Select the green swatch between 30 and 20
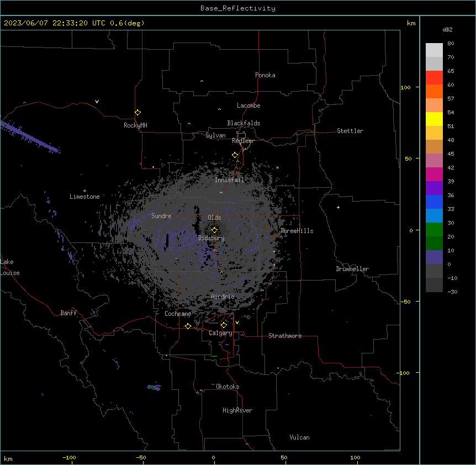The image size is (476, 465). tap(434, 230)
